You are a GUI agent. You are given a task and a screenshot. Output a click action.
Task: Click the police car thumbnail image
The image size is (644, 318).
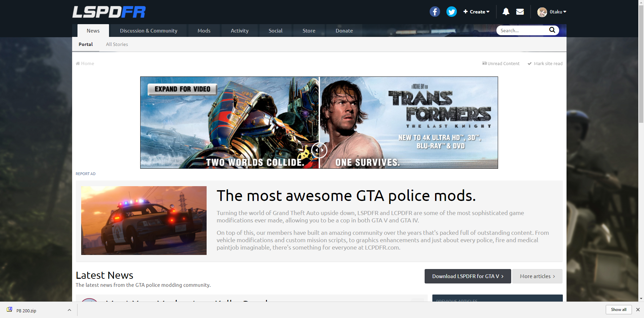click(144, 220)
